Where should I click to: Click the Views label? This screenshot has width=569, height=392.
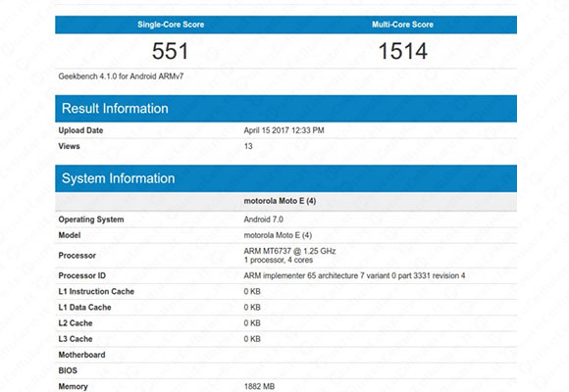[x=69, y=146]
